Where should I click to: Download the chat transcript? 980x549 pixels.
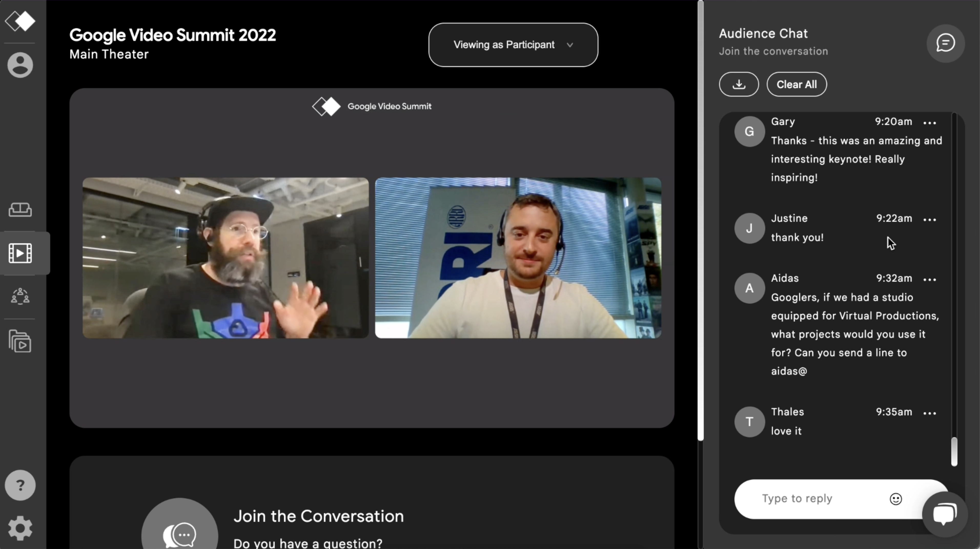point(739,85)
